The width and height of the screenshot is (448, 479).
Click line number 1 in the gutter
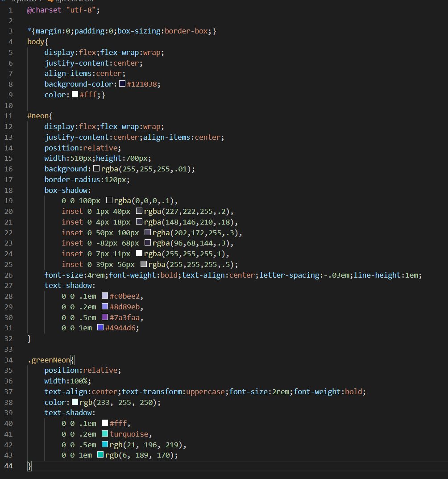(11, 10)
